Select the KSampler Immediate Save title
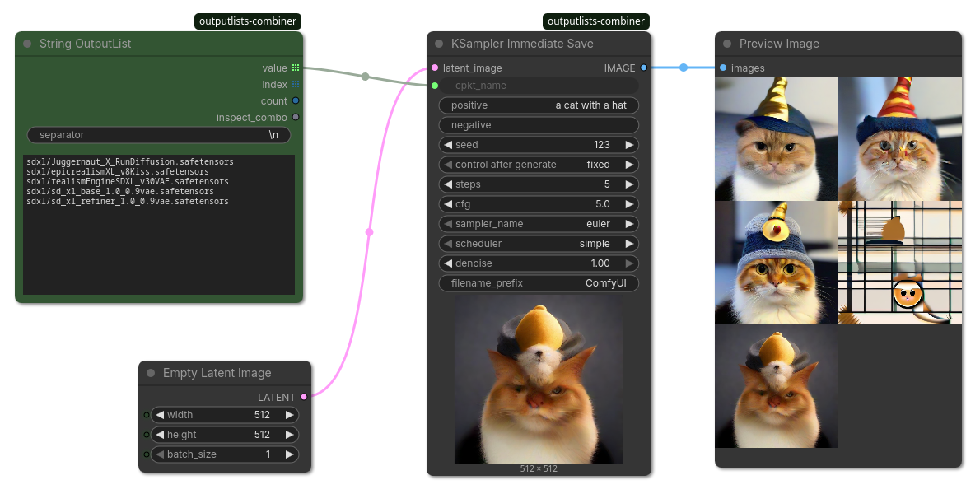The width and height of the screenshot is (980, 494). coord(522,44)
